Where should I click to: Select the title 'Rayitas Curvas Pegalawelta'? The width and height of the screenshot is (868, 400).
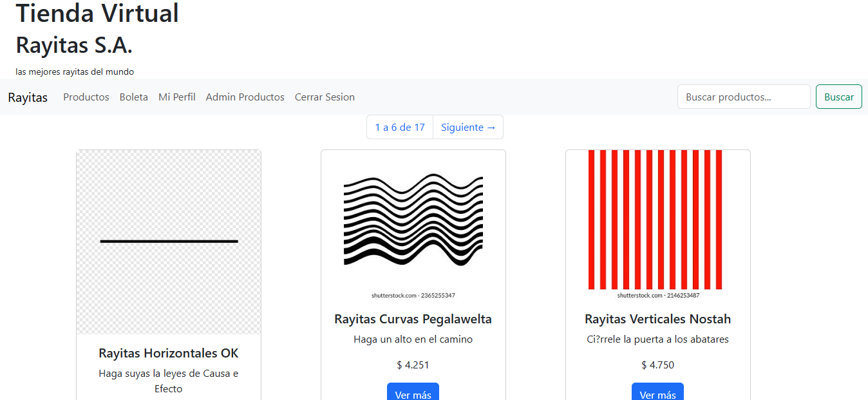point(413,319)
